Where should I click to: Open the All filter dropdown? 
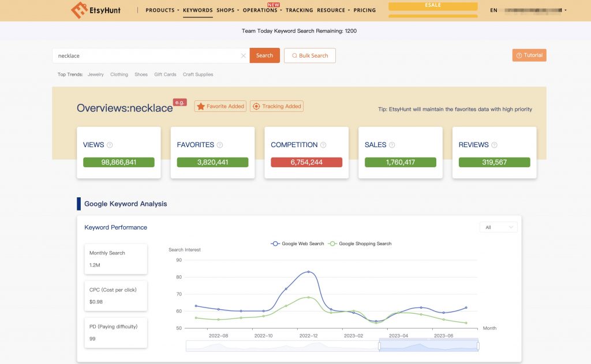click(x=498, y=227)
